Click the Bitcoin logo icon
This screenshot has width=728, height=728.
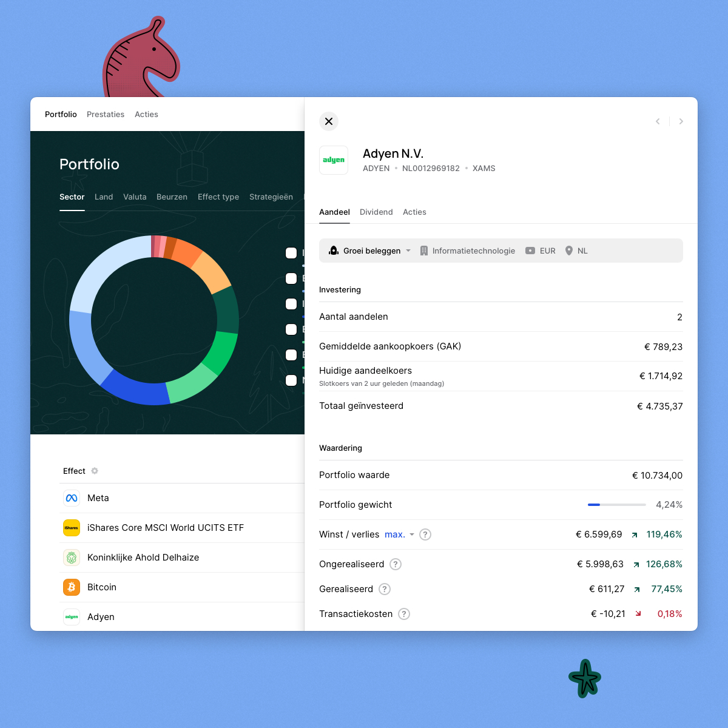click(x=72, y=587)
